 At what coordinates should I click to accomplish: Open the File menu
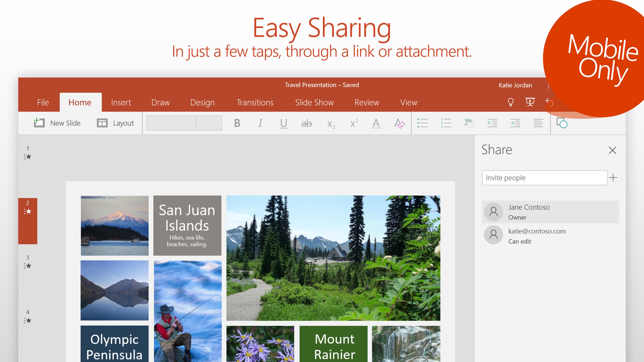tap(43, 103)
